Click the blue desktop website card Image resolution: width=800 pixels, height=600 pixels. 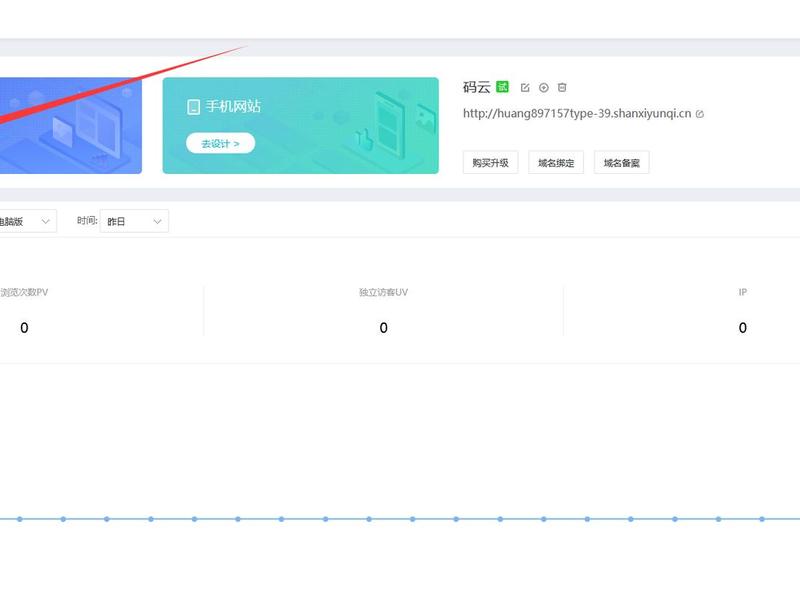tap(71, 126)
